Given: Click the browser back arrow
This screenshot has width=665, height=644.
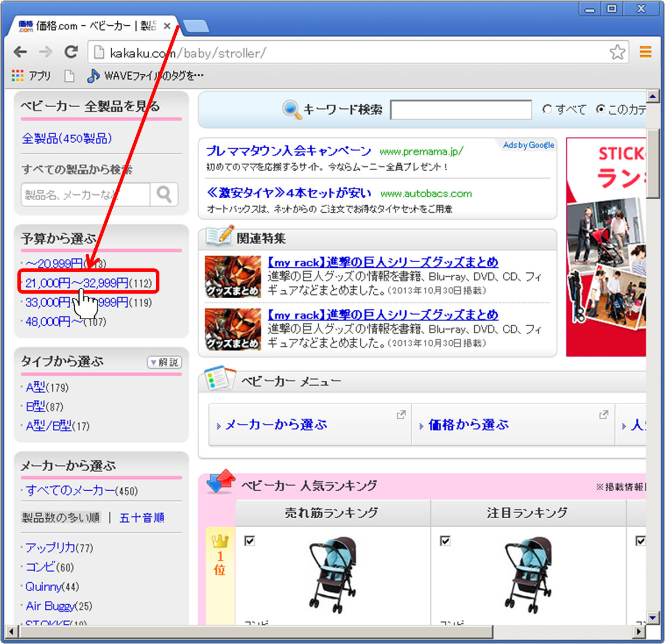Looking at the screenshot, I should tap(21, 52).
